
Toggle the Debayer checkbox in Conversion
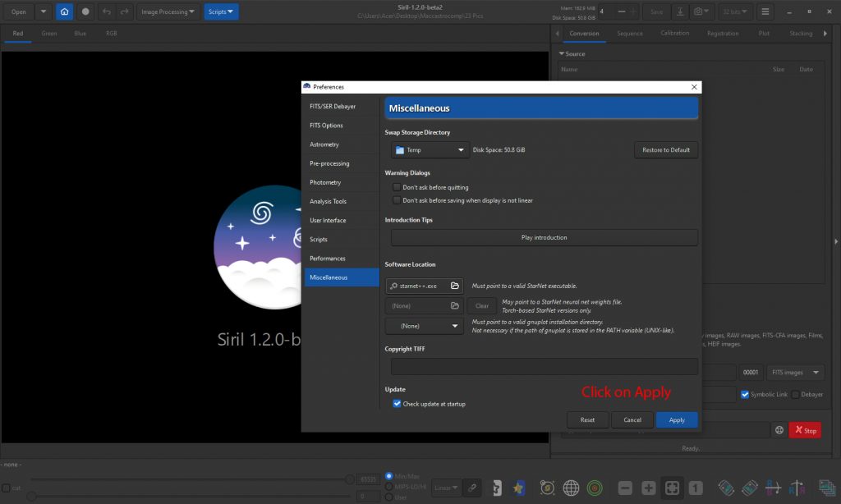click(x=795, y=394)
